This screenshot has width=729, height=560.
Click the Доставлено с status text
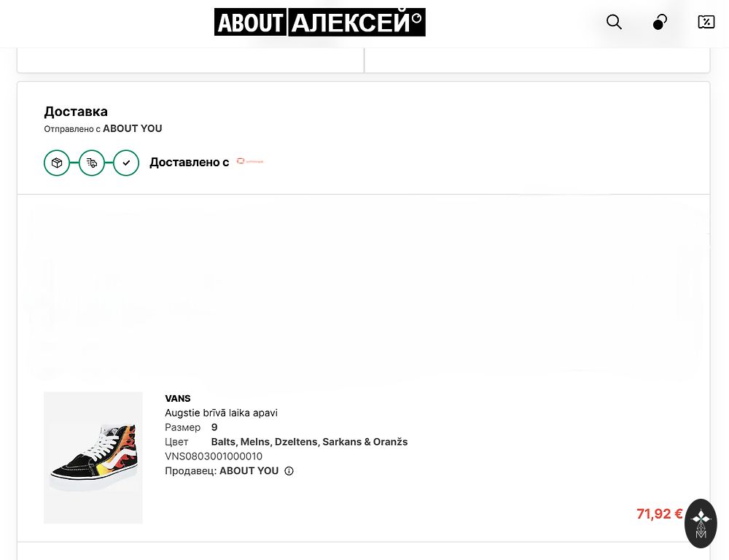click(189, 163)
